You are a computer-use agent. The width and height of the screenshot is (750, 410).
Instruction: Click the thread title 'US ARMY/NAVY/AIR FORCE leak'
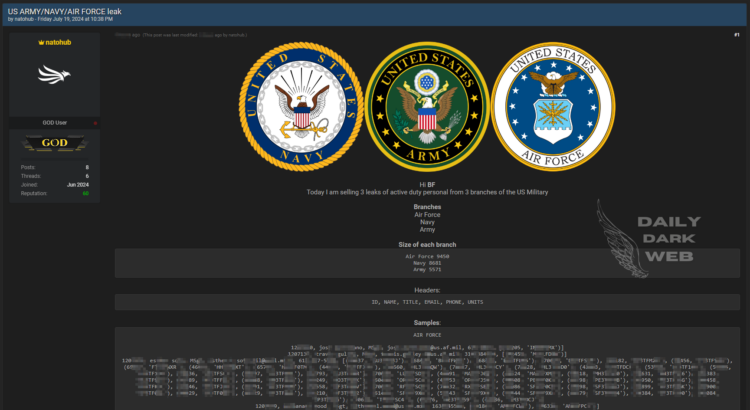[x=65, y=11]
